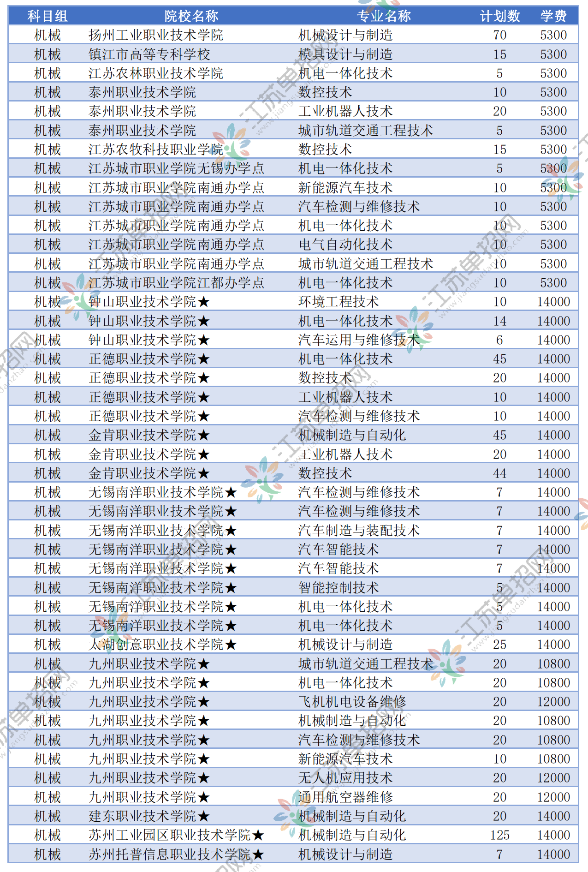
Task: Click 九州职业技术学院★ beside 飞机机电设备维修
Action: 149,702
